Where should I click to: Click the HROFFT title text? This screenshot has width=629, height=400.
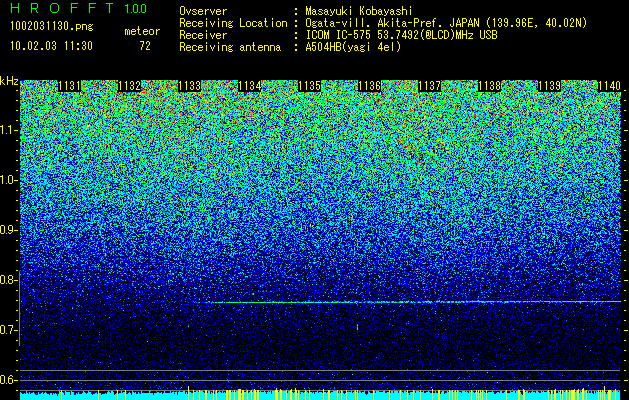(x=63, y=8)
